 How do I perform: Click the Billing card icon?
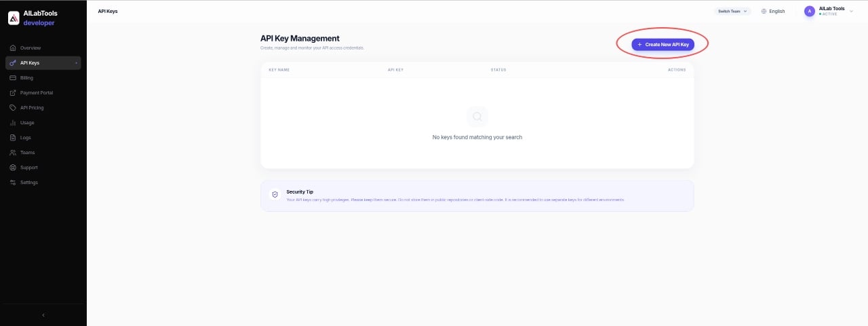pyautogui.click(x=13, y=78)
